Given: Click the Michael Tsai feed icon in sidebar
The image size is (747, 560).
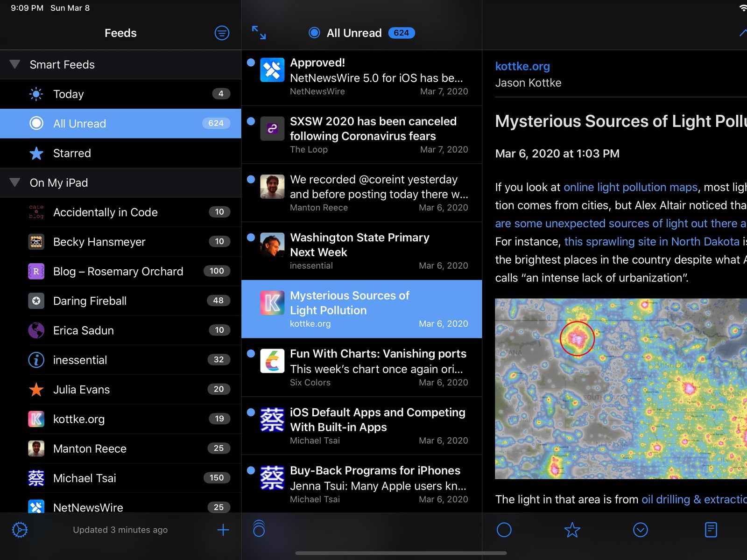Looking at the screenshot, I should pos(36,478).
